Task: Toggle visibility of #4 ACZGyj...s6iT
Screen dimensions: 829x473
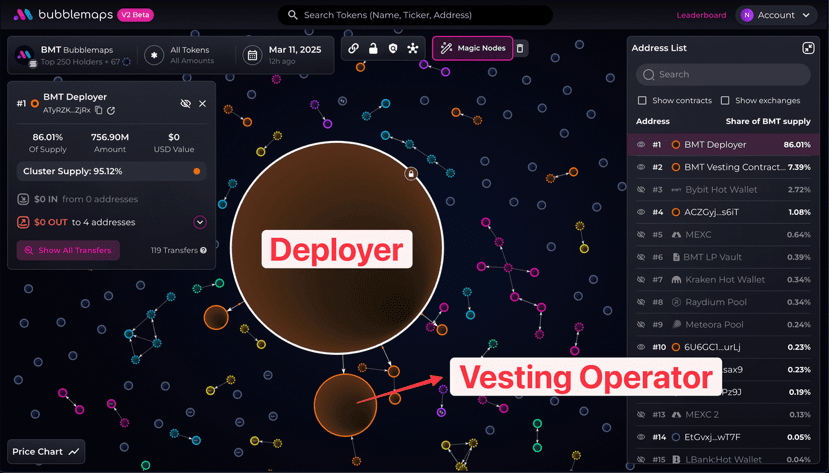Action: 641,212
